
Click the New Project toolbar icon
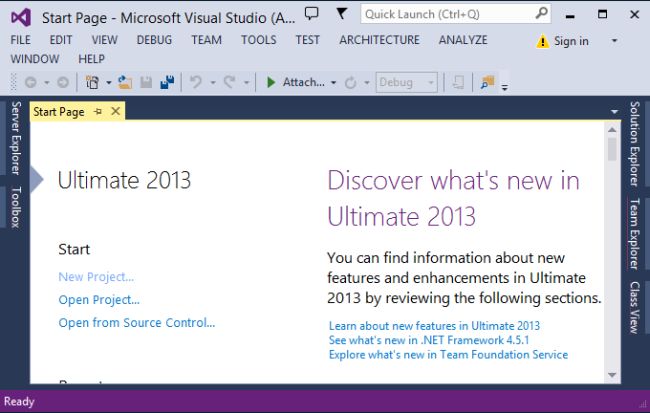pyautogui.click(x=92, y=83)
